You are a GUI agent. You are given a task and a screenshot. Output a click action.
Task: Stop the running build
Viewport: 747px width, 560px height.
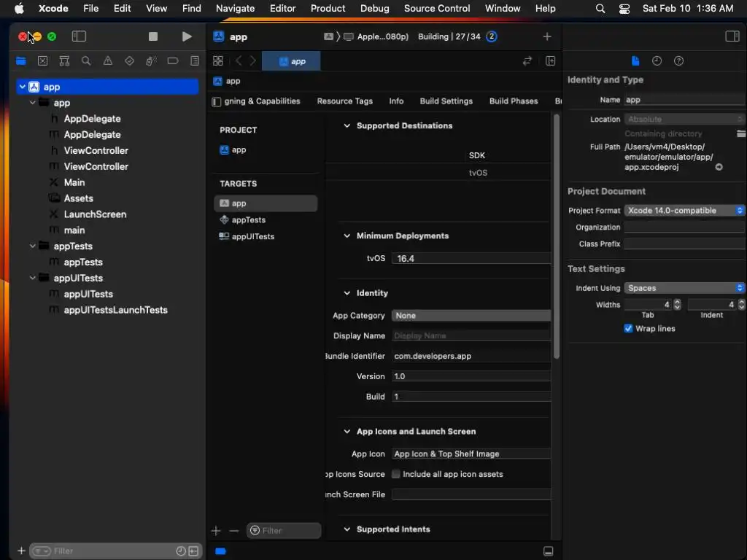pyautogui.click(x=153, y=36)
